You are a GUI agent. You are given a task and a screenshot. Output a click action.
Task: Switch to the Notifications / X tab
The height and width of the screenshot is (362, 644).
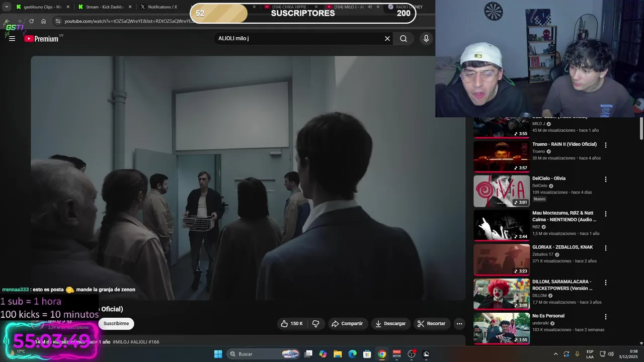tap(163, 7)
